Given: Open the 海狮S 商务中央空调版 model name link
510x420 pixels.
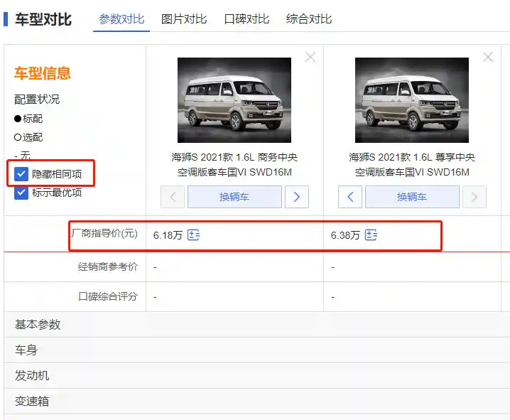Looking at the screenshot, I should (x=234, y=165).
